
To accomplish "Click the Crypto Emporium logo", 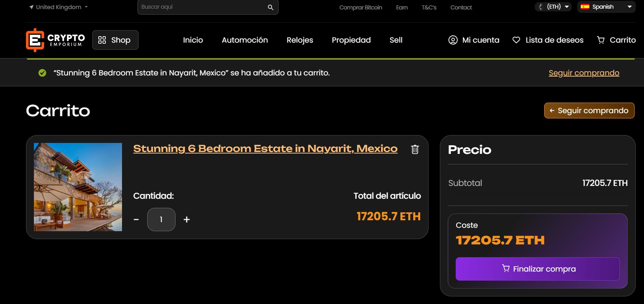I will click(54, 39).
